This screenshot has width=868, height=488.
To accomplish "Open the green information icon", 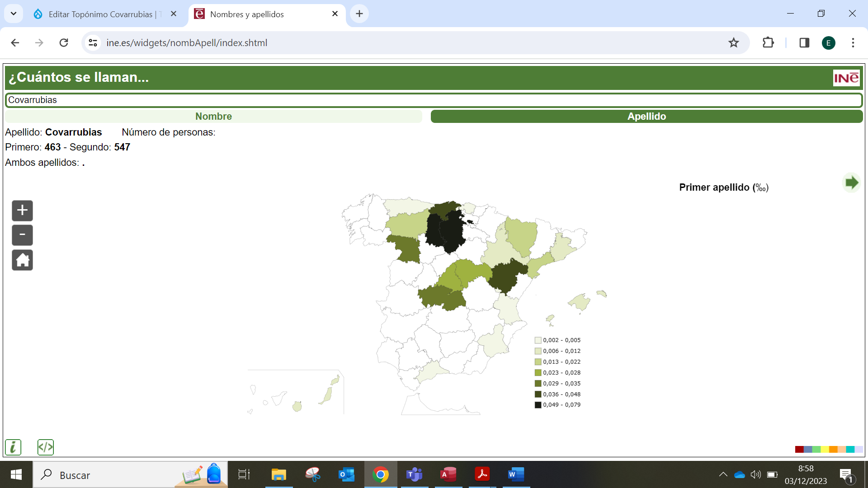I will [x=13, y=447].
